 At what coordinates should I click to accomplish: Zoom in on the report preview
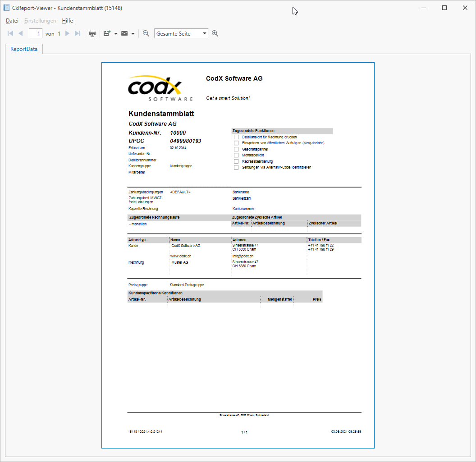point(215,33)
